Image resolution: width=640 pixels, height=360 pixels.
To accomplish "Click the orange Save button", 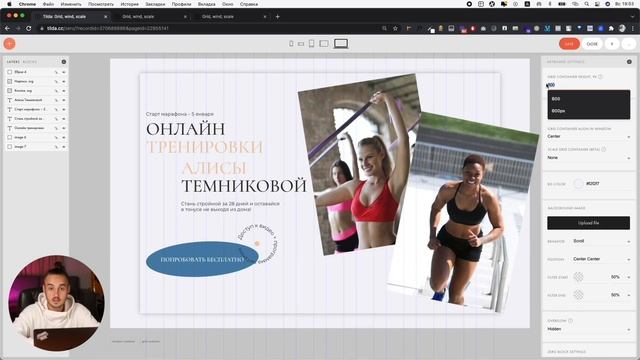I will tap(569, 44).
